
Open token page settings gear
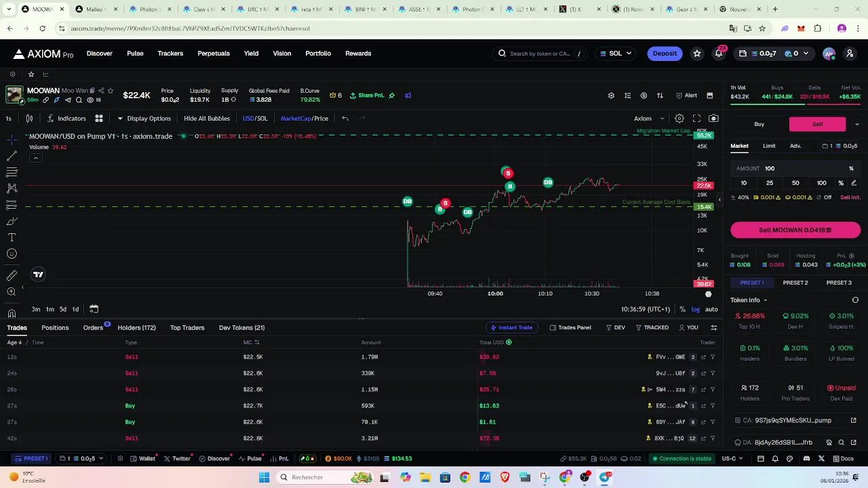tap(611, 96)
